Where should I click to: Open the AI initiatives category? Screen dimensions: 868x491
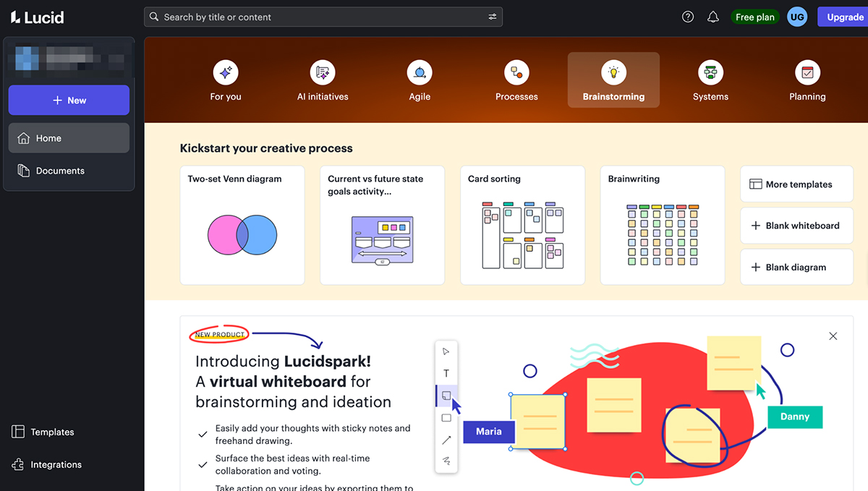(x=322, y=80)
